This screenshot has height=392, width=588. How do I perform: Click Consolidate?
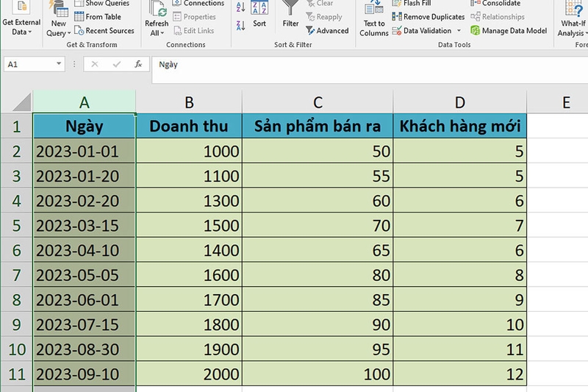pos(495,4)
